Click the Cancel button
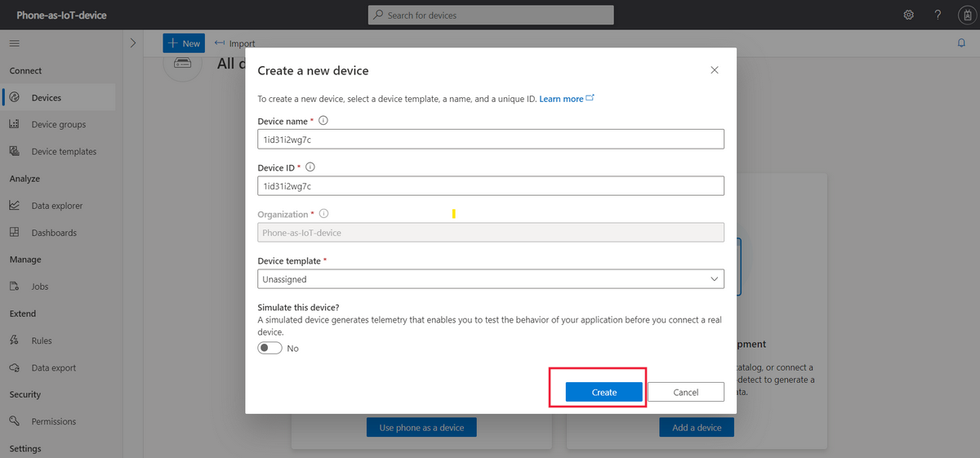Screen dimensions: 980x458 pos(686,392)
